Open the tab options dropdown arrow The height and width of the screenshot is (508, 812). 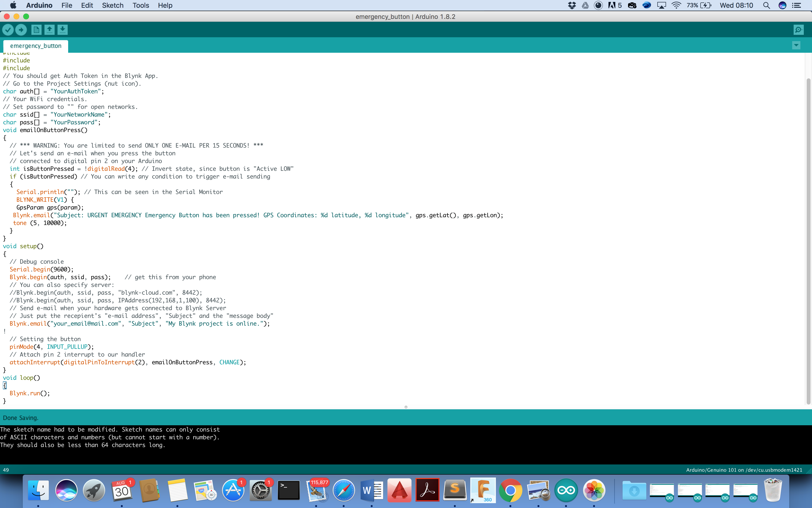click(x=796, y=45)
